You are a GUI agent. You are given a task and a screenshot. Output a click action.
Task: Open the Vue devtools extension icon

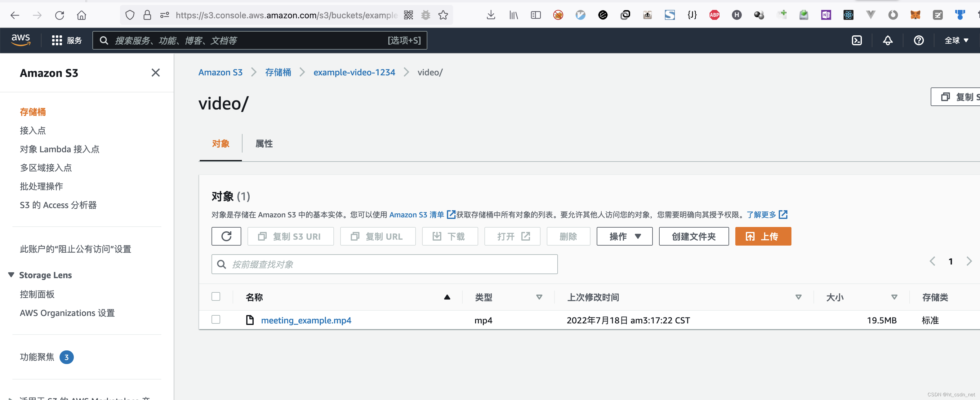pyautogui.click(x=871, y=15)
